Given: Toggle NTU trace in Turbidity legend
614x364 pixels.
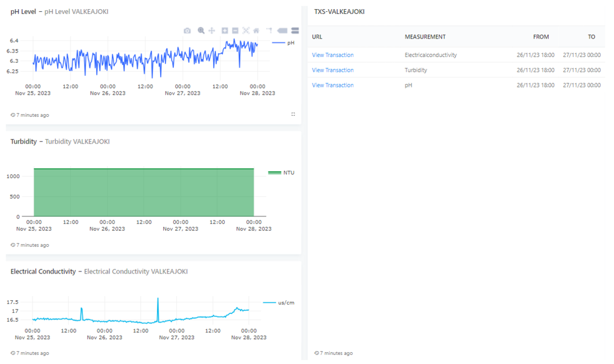Looking at the screenshot, I should (289, 173).
